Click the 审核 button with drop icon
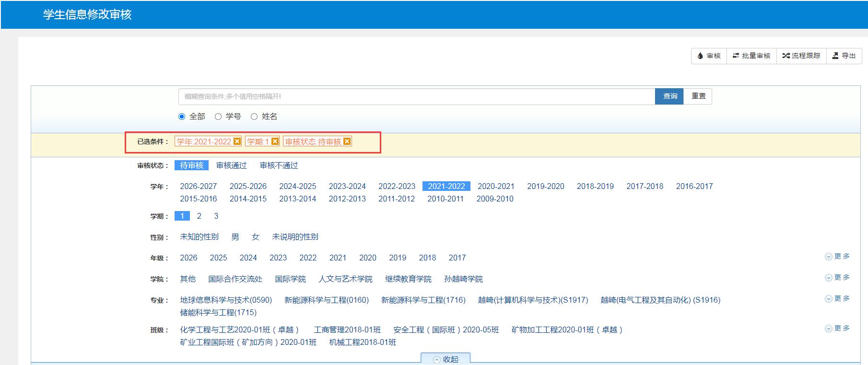This screenshot has height=365, width=868. click(x=709, y=56)
